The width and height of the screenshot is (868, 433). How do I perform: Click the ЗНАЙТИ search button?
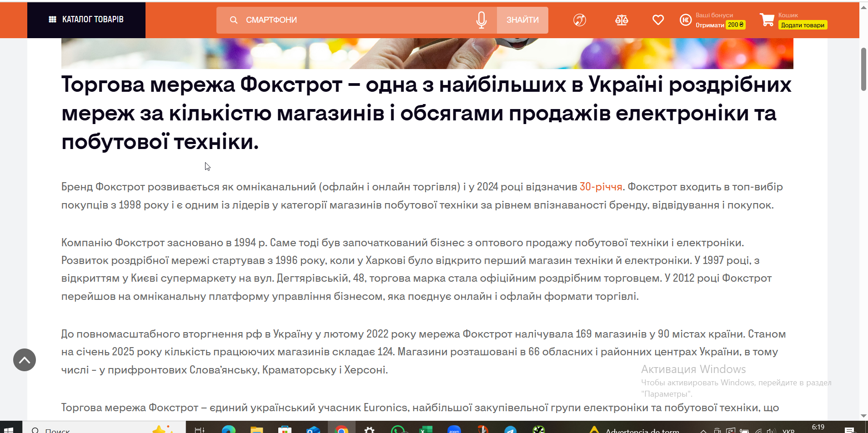pyautogui.click(x=522, y=20)
